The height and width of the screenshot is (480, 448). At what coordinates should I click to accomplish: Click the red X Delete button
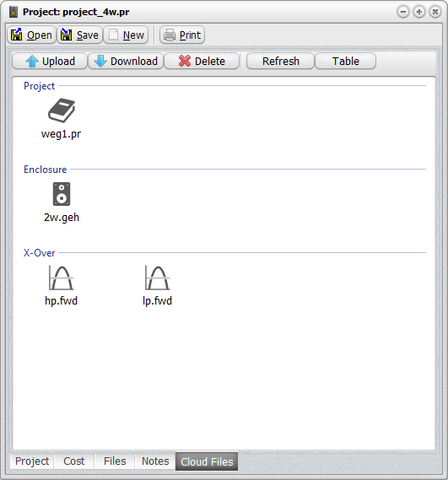202,62
